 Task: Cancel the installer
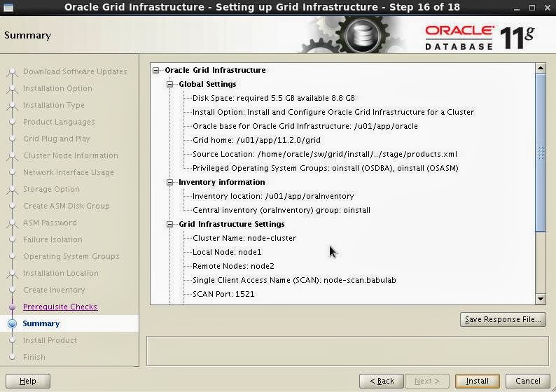527,381
